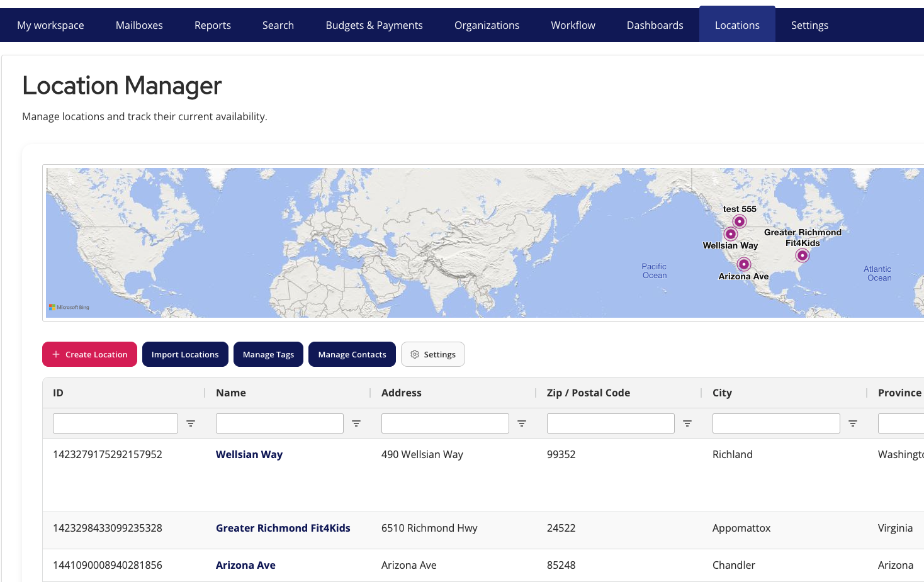Screen dimensions: 924x582
Task: Open the Organizations page
Action: (x=487, y=25)
